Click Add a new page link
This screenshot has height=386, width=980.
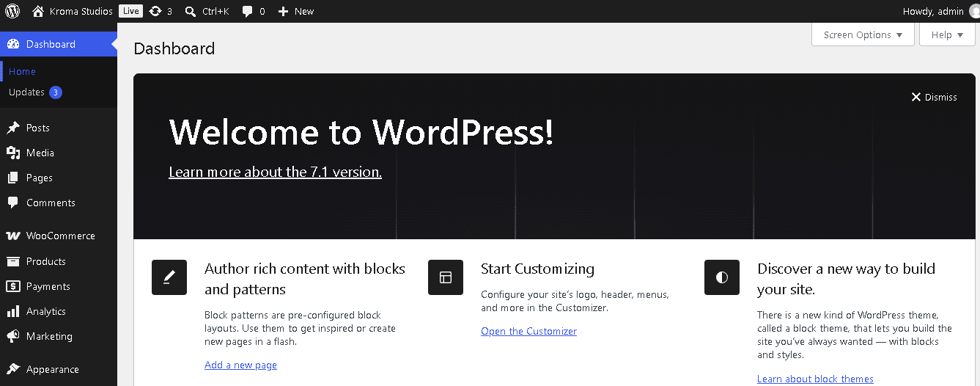coord(240,365)
